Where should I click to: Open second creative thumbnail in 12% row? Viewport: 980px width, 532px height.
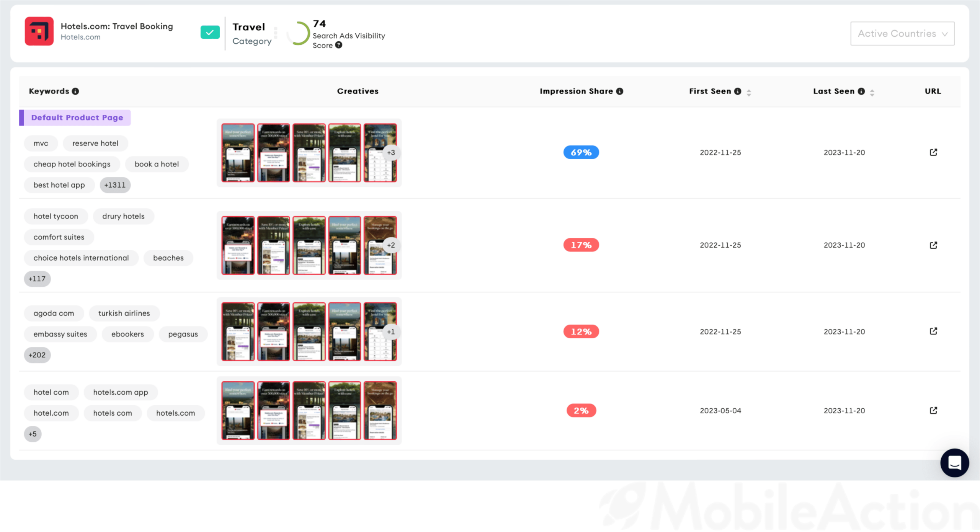click(274, 332)
